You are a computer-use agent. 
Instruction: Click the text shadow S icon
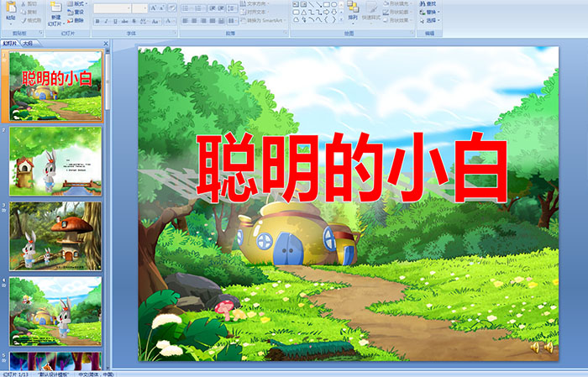134,21
